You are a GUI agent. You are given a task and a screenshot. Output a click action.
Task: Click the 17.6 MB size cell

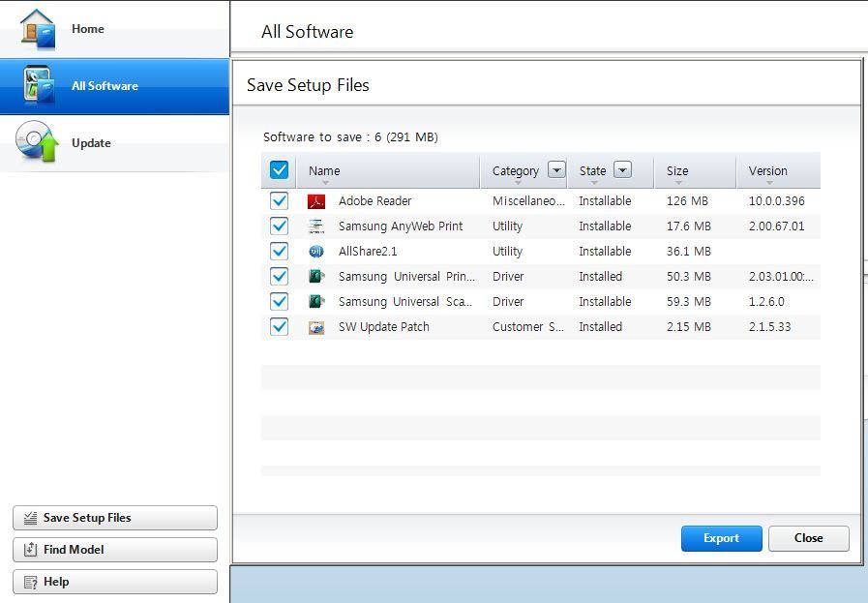pos(689,226)
